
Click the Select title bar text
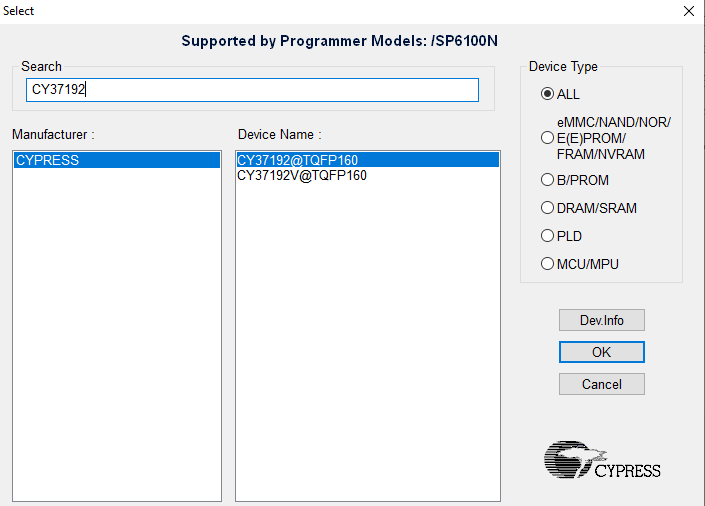click(20, 11)
